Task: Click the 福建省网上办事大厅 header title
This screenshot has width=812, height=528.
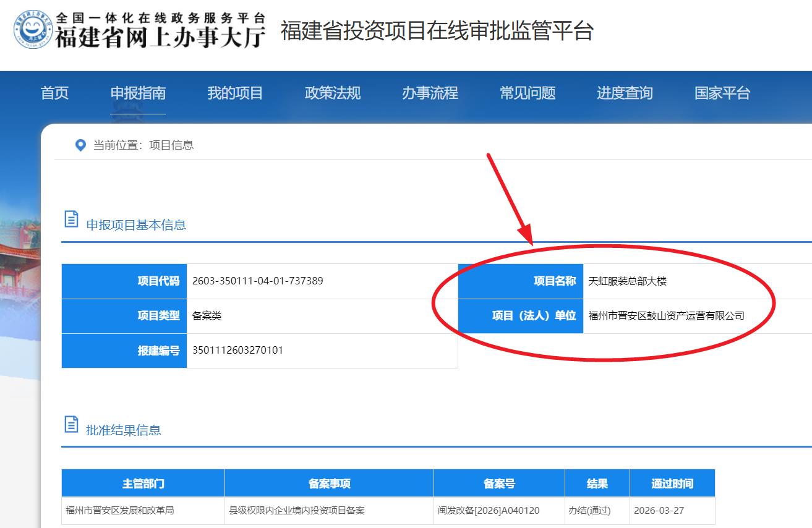Action: pyautogui.click(x=160, y=37)
